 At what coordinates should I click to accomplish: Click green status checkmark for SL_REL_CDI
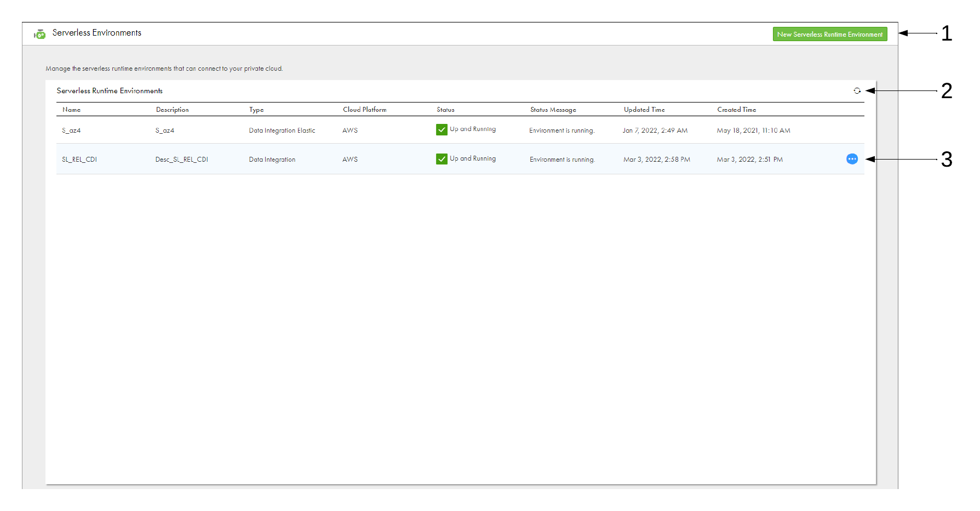[x=442, y=159]
